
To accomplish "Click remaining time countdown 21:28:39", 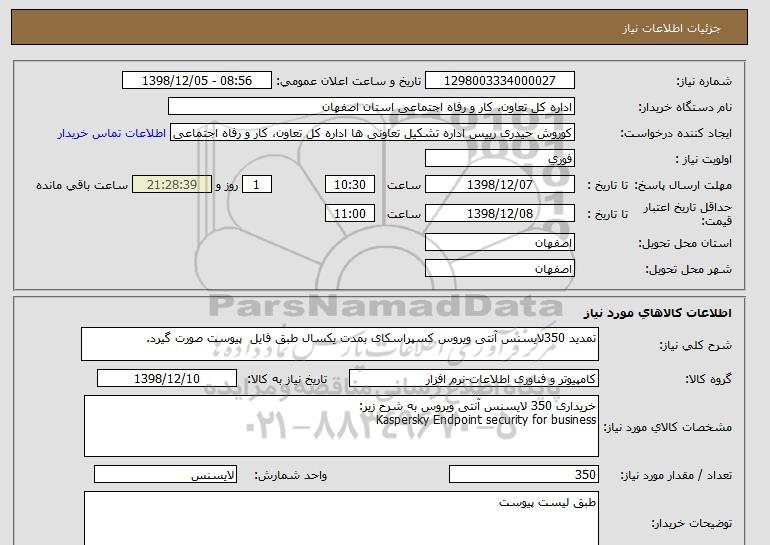I will (172, 185).
